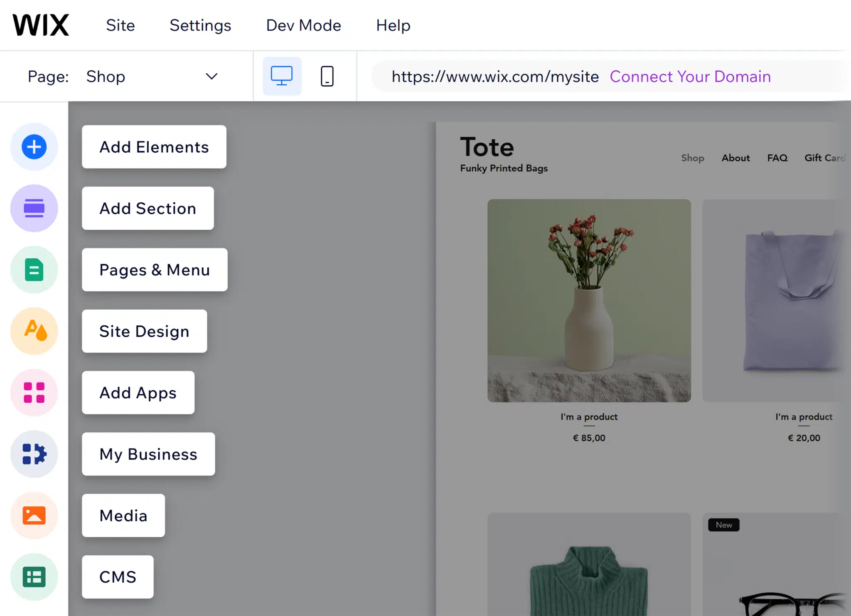The image size is (851, 616).
Task: Open the Settings menu
Action: pos(200,25)
